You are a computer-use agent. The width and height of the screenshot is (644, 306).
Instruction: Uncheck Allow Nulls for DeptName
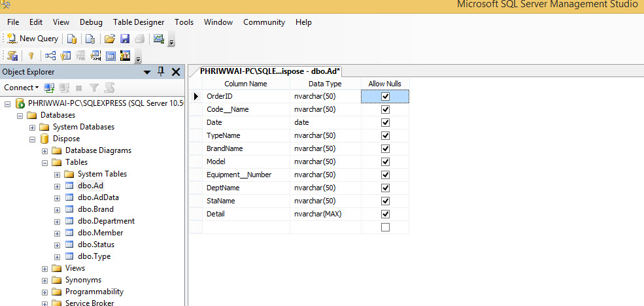click(x=385, y=188)
